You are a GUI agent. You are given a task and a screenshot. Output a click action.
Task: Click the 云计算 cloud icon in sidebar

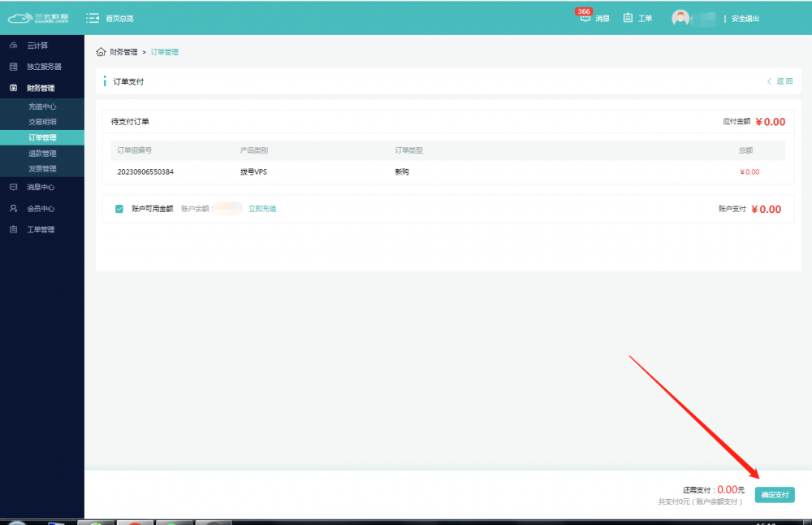pos(14,46)
